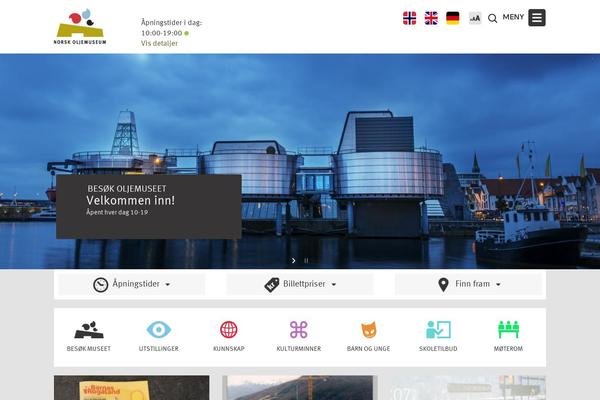Image resolution: width=600 pixels, height=400 pixels.
Task: Select the BESØK MUSEET label
Action: [89, 349]
